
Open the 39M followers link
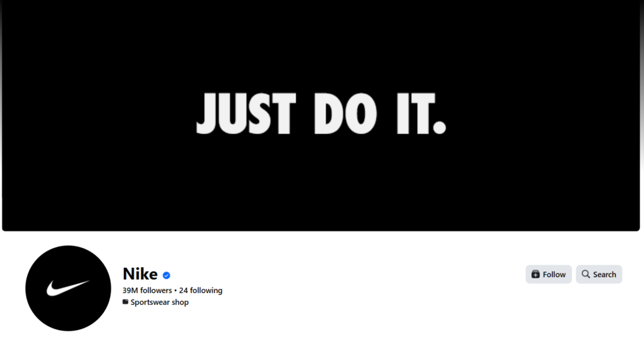pos(147,290)
